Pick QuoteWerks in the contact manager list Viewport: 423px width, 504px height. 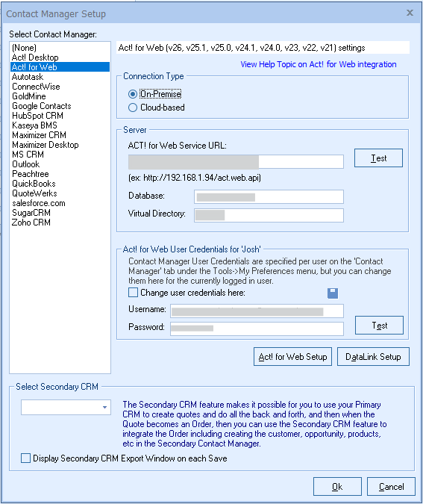pyautogui.click(x=60, y=193)
